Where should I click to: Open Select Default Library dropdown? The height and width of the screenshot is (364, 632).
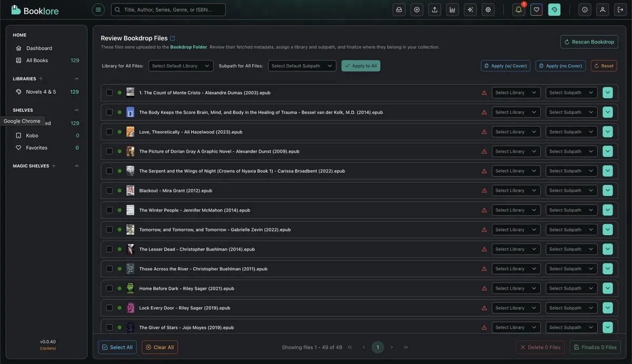tap(181, 66)
